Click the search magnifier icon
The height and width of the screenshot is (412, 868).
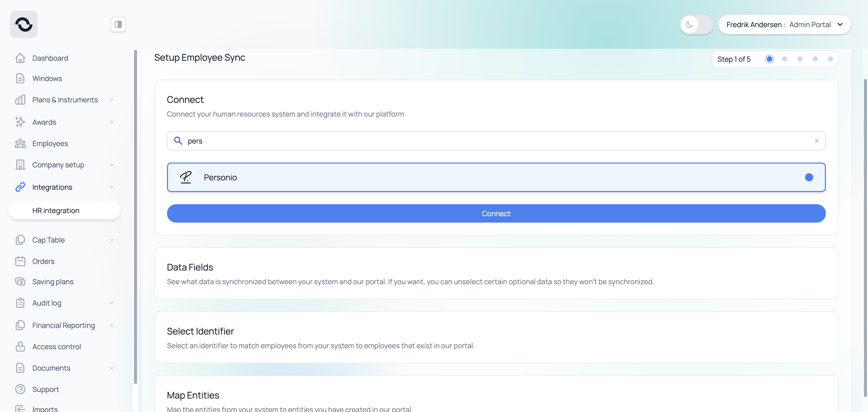178,140
